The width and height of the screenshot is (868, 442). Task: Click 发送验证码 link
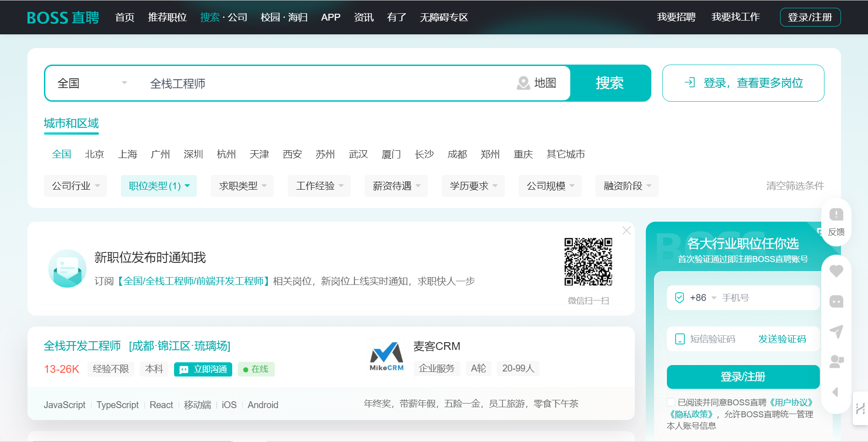(x=782, y=339)
